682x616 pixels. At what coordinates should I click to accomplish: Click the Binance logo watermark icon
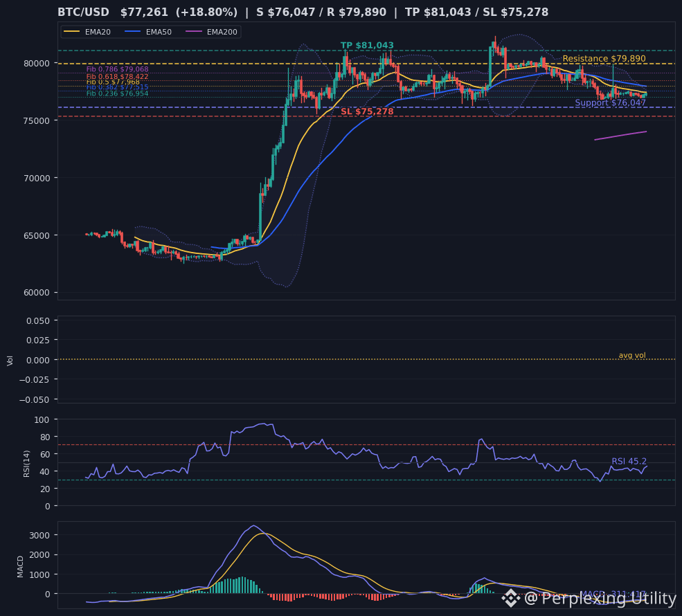pyautogui.click(x=510, y=598)
